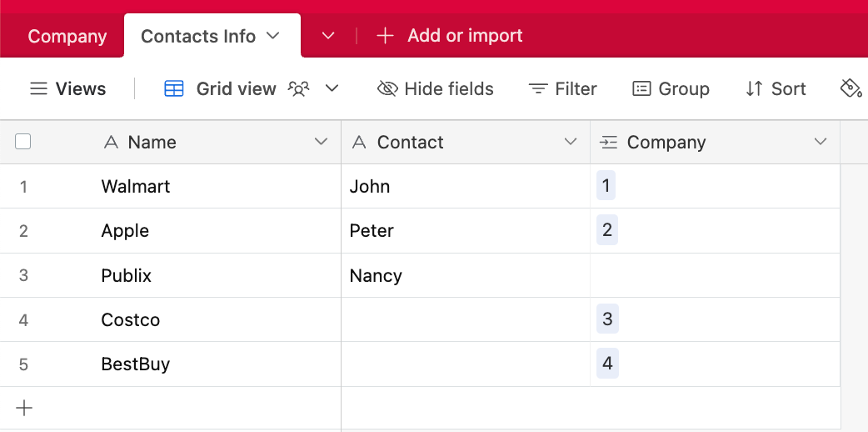Click the crossed-eye Hide fields icon

click(387, 88)
